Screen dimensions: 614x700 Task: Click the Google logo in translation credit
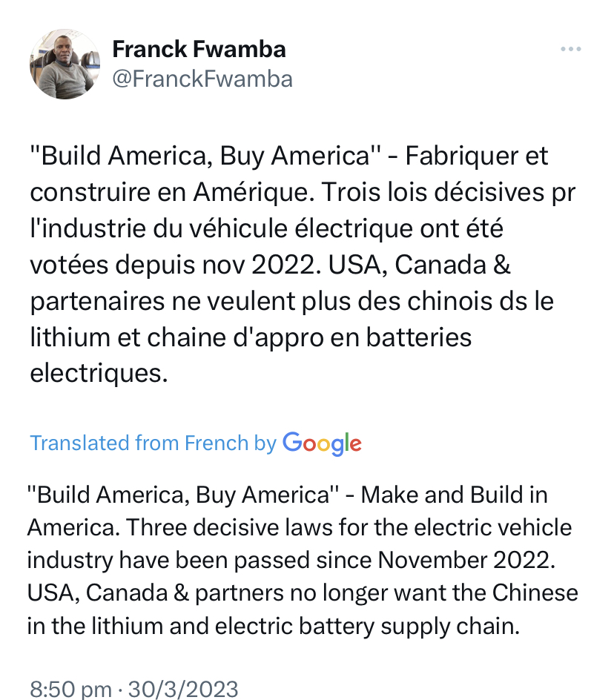pos(322,443)
